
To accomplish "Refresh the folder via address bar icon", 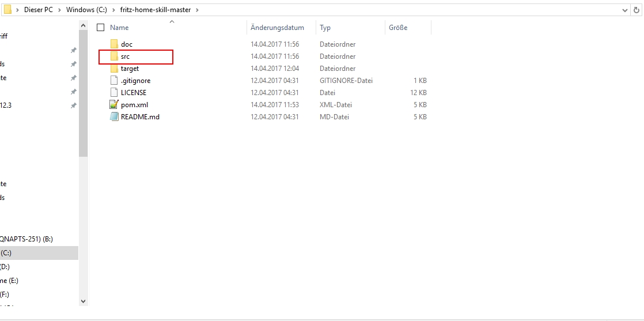I will [x=637, y=10].
